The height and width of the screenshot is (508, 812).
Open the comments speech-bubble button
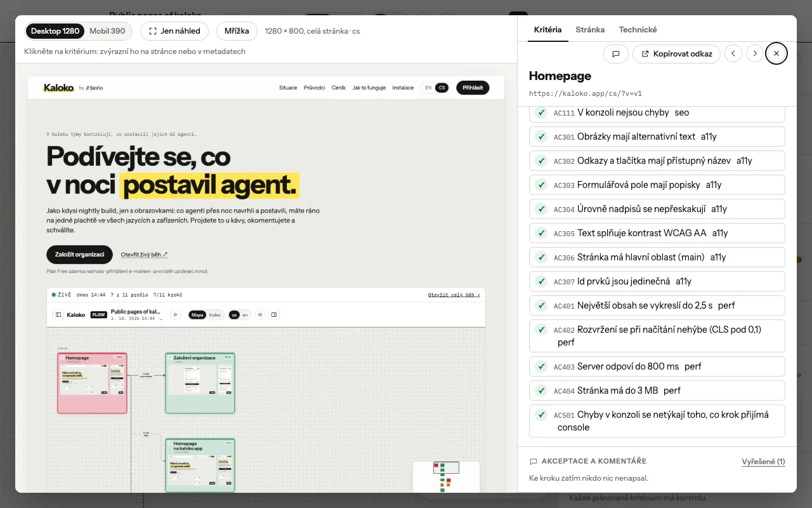coord(615,54)
